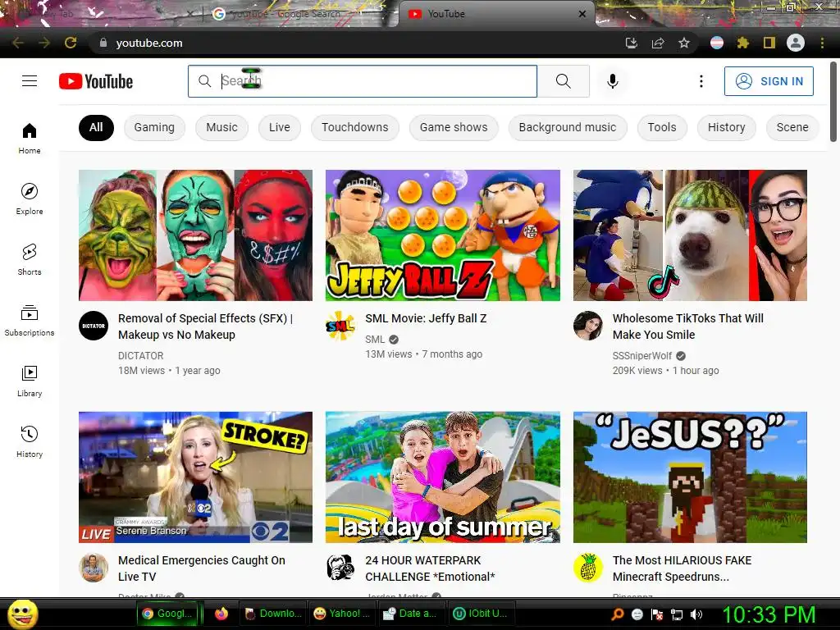Image resolution: width=840 pixels, height=630 pixels.
Task: Close the YouTube browser tab
Action: point(582,14)
